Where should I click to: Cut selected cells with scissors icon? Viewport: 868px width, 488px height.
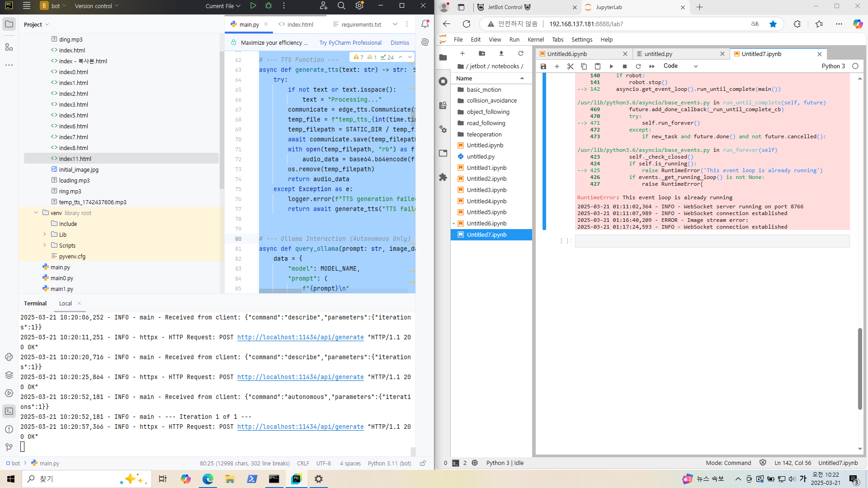(571, 66)
